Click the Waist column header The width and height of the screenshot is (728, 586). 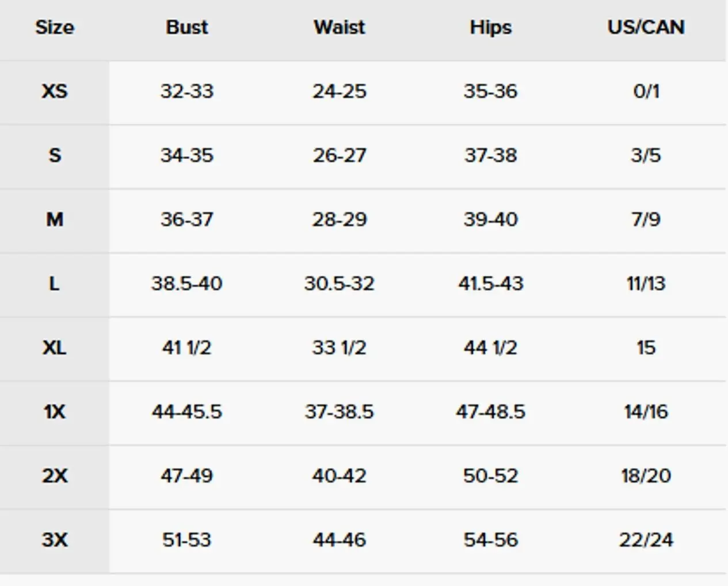pyautogui.click(x=340, y=27)
